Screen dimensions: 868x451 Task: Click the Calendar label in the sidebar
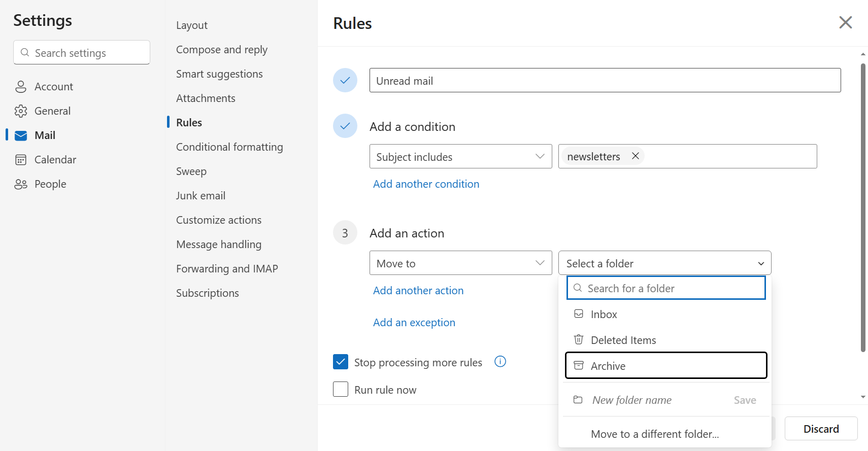(x=55, y=160)
